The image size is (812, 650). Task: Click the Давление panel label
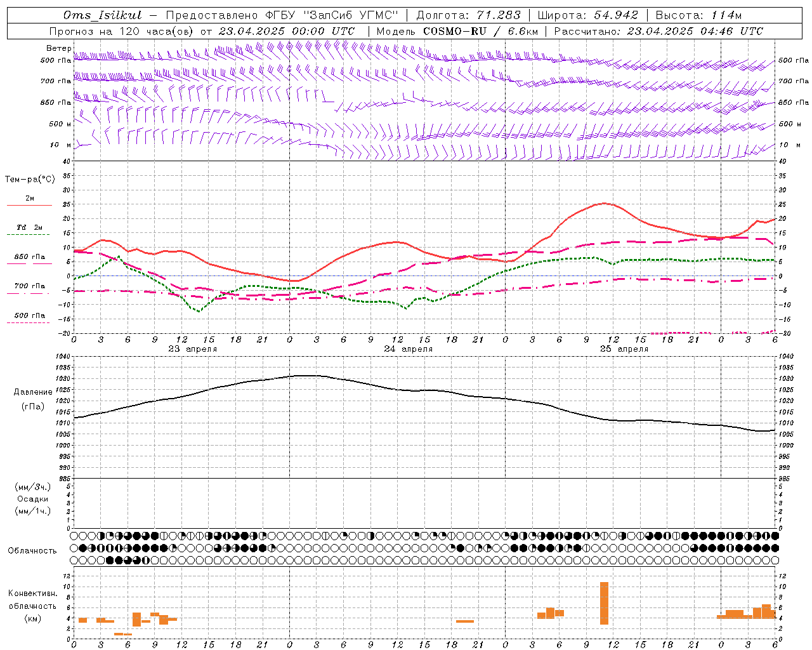click(x=33, y=392)
